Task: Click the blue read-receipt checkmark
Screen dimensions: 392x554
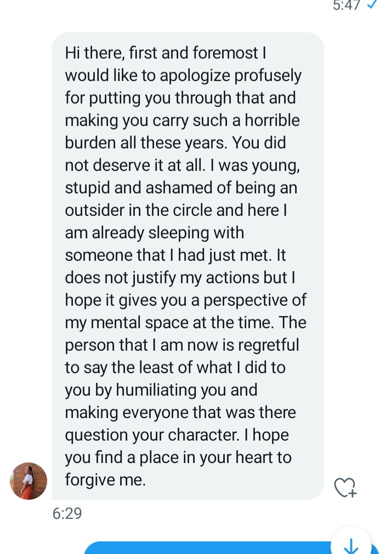Action: tap(372, 5)
